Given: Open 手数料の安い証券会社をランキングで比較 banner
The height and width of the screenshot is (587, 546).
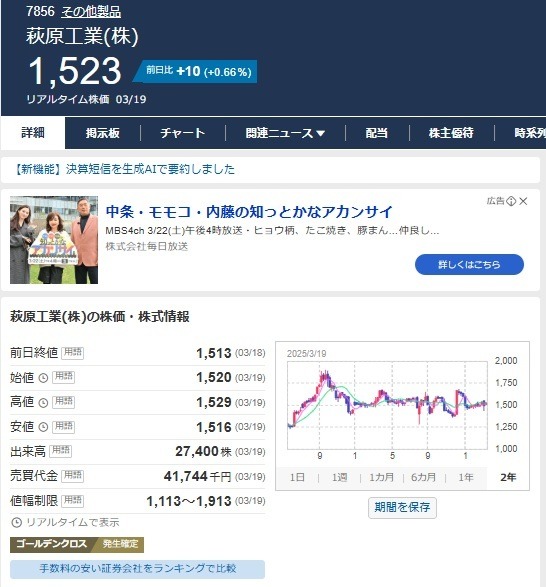Looking at the screenshot, I should coord(137,569).
